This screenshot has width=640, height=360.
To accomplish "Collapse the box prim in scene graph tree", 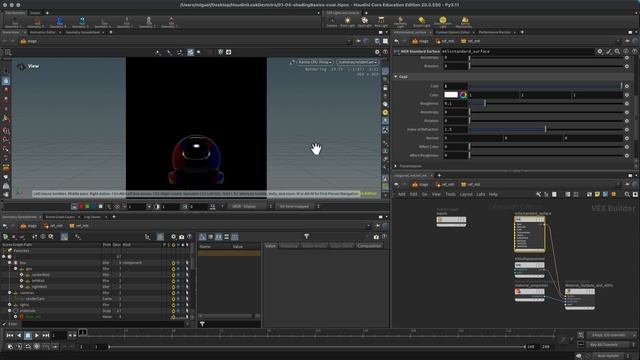I will [x=9, y=263].
